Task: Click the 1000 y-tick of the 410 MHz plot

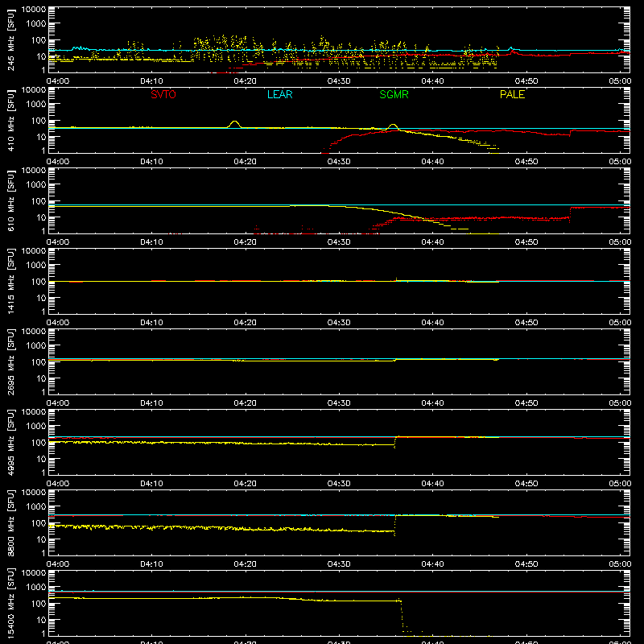Action: 36,105
